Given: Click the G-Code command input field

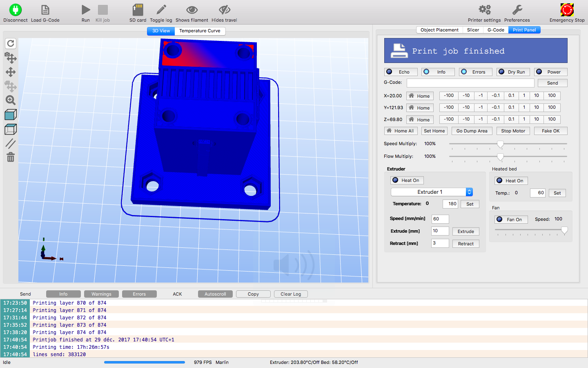Looking at the screenshot, I should [470, 83].
